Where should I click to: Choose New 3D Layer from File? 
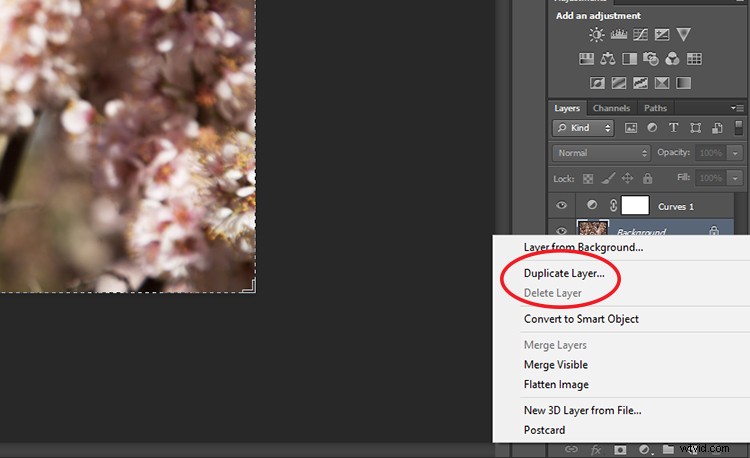583,410
